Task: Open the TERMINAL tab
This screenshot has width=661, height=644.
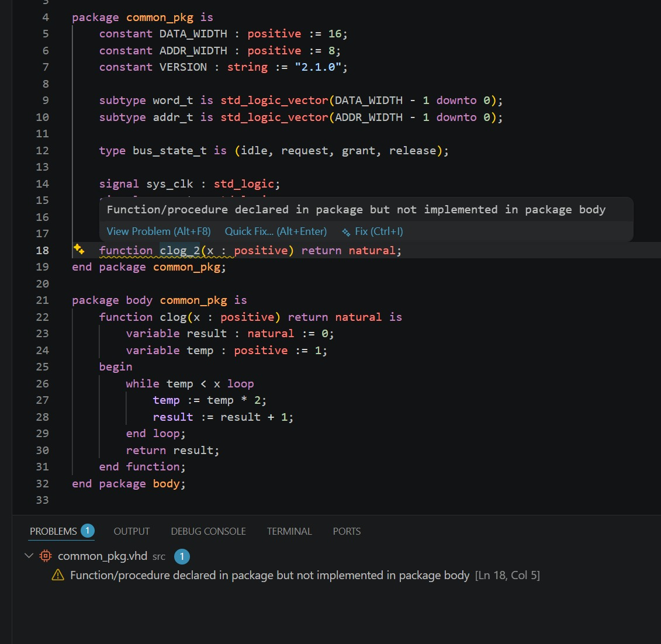Action: (x=289, y=531)
